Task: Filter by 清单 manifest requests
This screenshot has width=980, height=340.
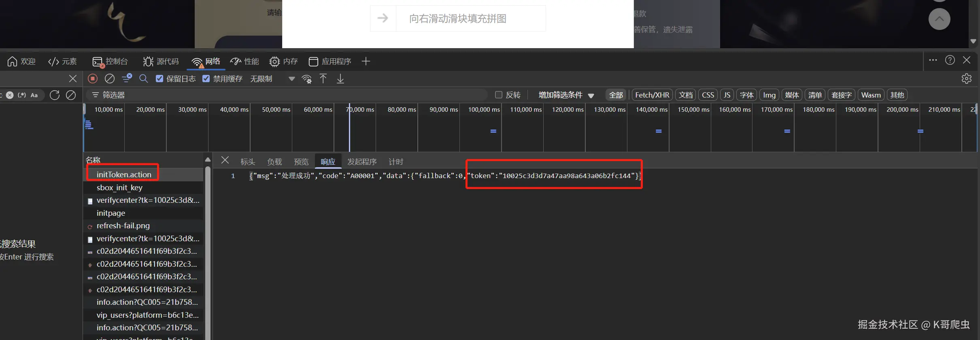Action: tap(815, 95)
